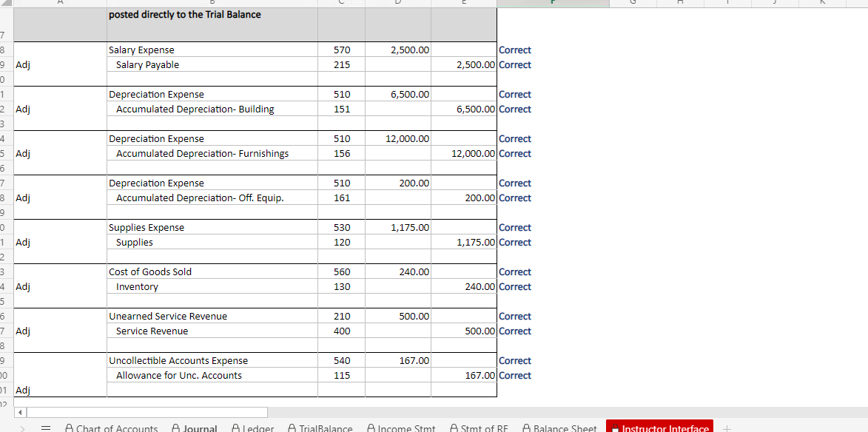Click the lock icon on the Ledger tab

(x=235, y=428)
